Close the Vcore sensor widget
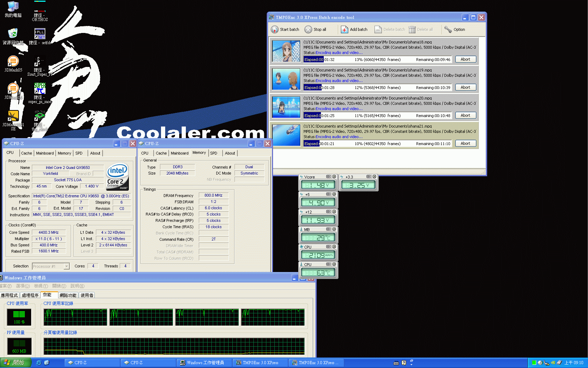 [334, 177]
